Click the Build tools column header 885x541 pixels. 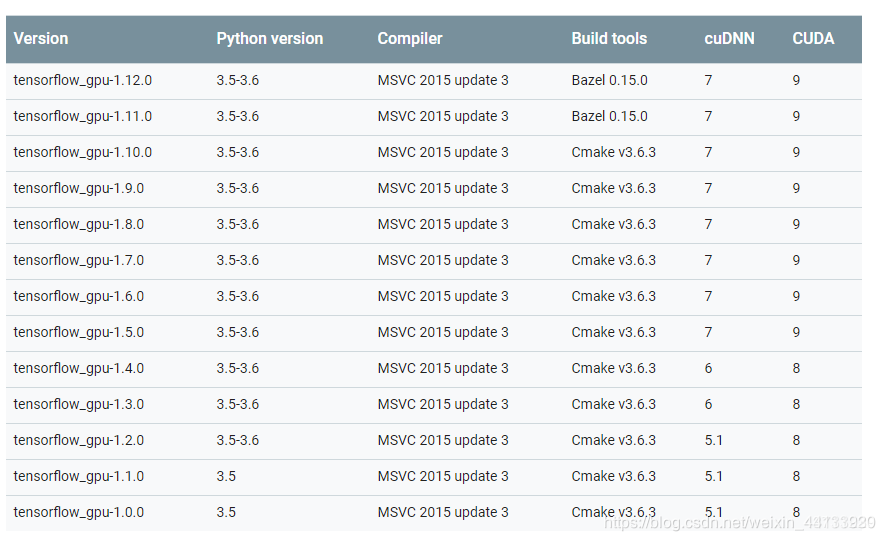tap(609, 38)
